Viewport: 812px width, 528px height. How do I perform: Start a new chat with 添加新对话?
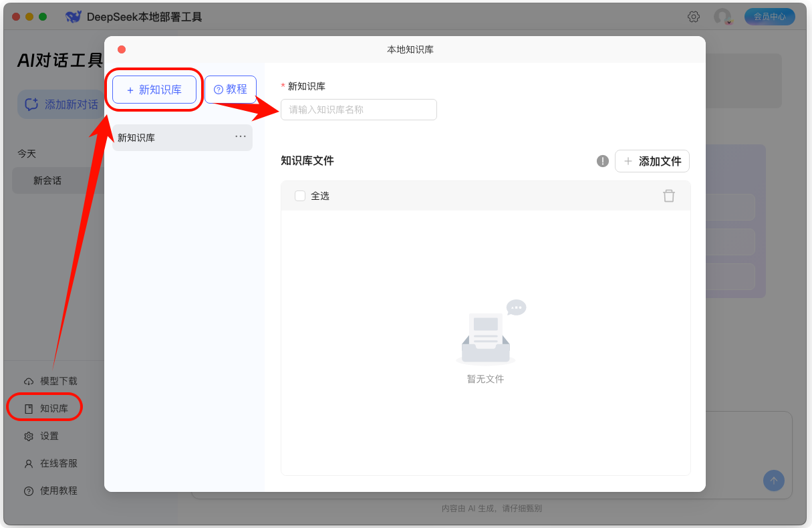coord(61,104)
